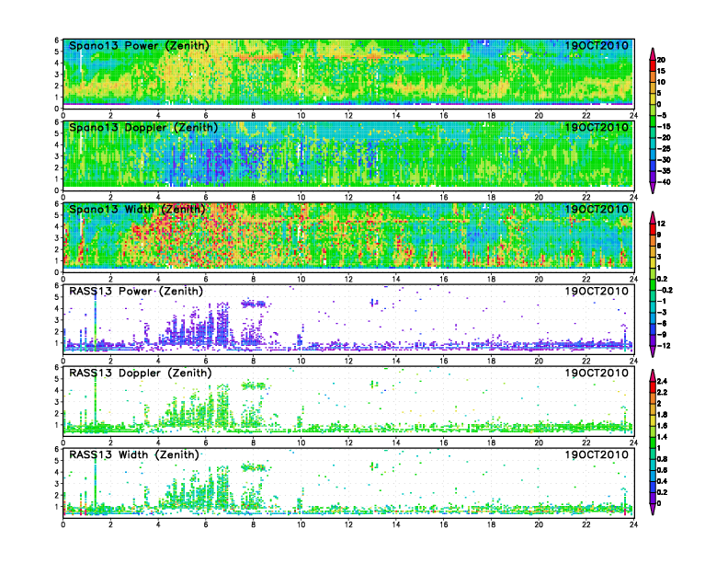Click the '1.8' label on the bottom colorbar

pos(662,414)
